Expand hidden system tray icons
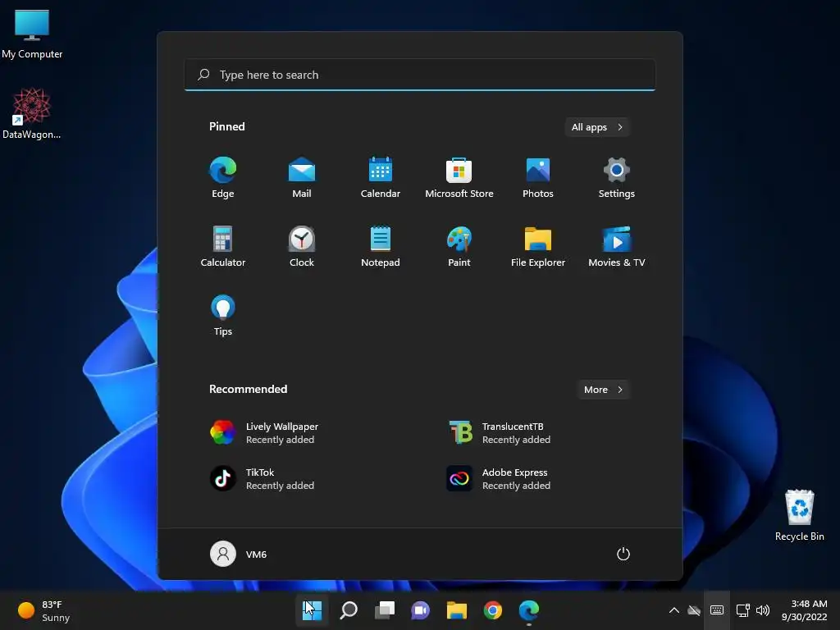This screenshot has height=630, width=840. (x=674, y=610)
